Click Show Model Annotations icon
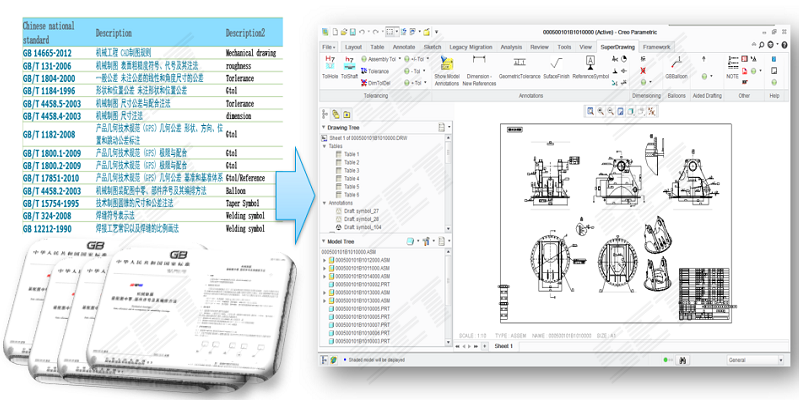 click(x=447, y=62)
